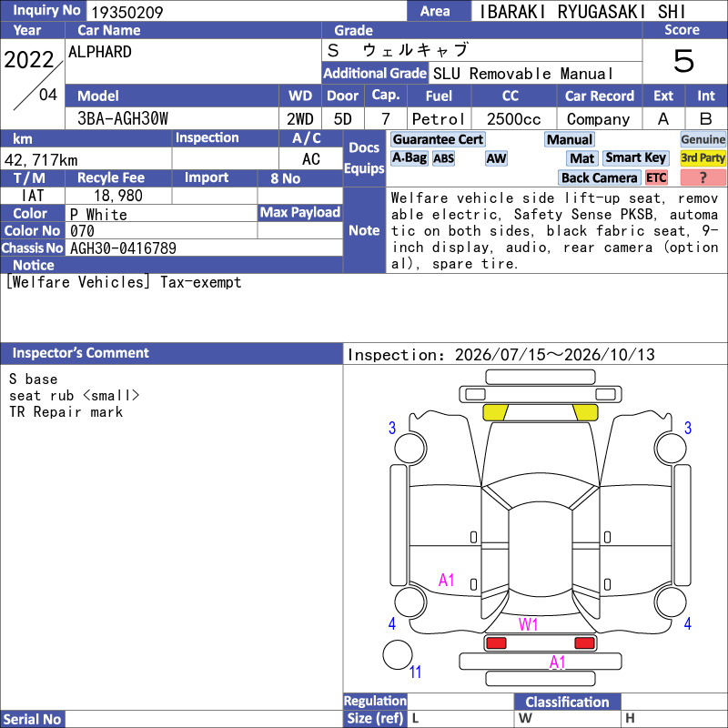The width and height of the screenshot is (728, 728).
Task: Click the Inquiry No value 19350209
Action: click(127, 12)
